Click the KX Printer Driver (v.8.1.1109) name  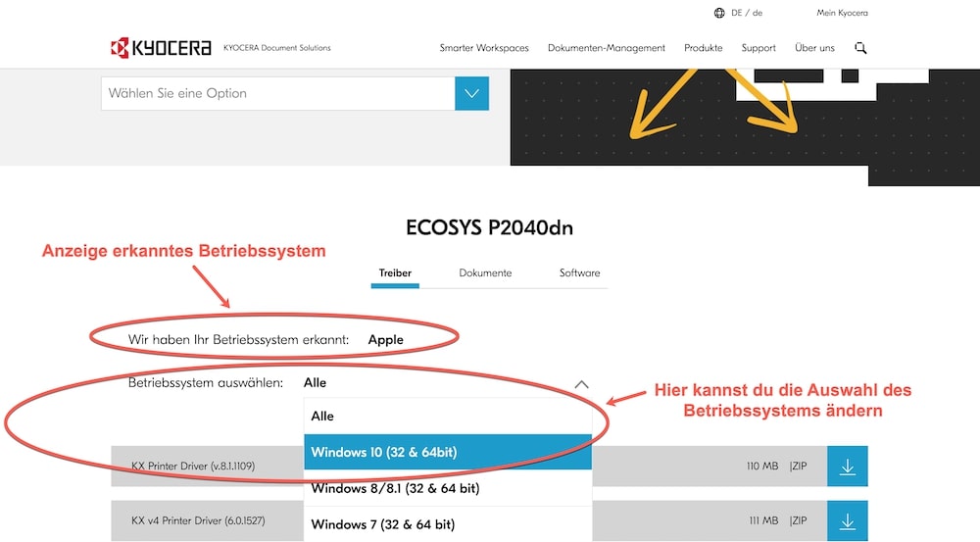(192, 467)
